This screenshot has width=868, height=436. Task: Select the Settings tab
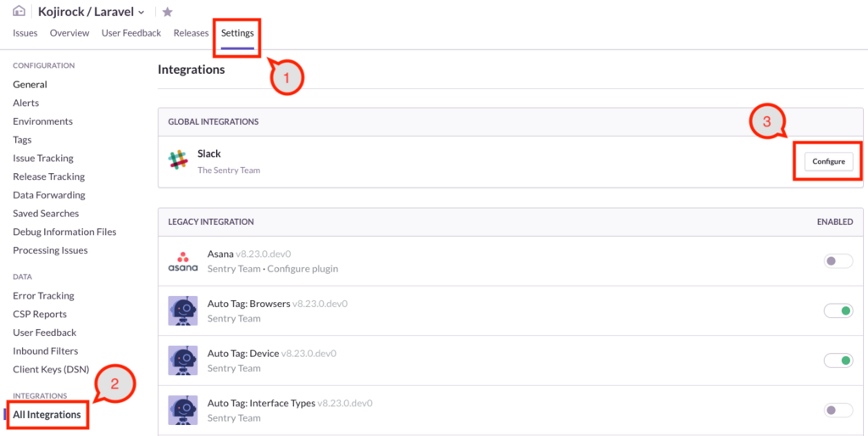[237, 33]
